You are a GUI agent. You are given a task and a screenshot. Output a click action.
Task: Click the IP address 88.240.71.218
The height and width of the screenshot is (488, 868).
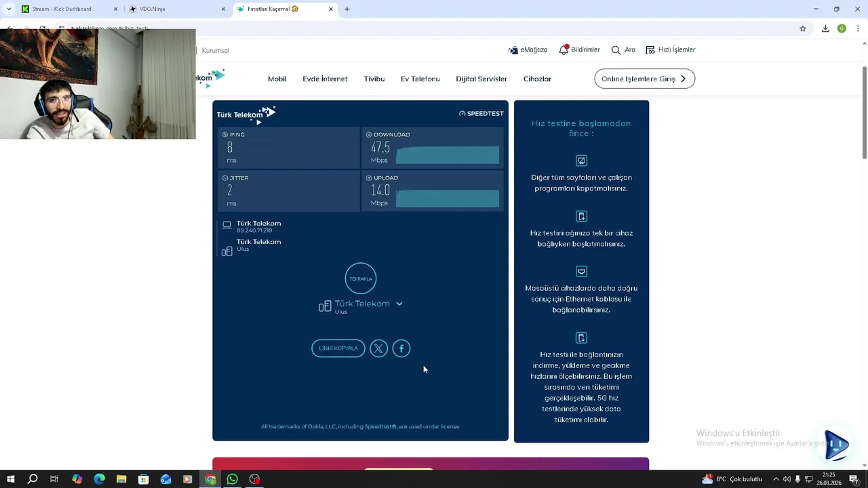254,230
